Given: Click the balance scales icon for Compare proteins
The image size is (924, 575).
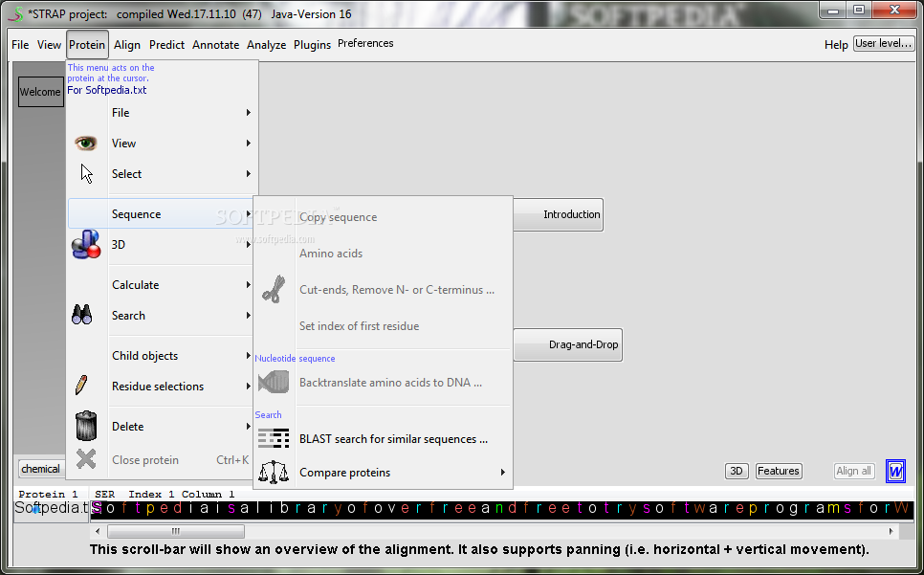Looking at the screenshot, I should (x=274, y=472).
